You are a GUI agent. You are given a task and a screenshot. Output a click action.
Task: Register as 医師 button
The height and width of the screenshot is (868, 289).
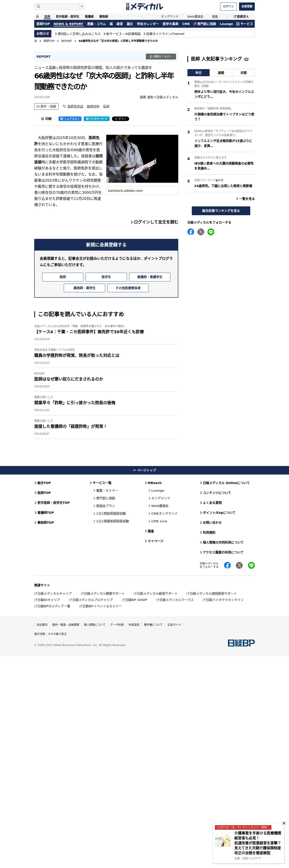coord(63,277)
